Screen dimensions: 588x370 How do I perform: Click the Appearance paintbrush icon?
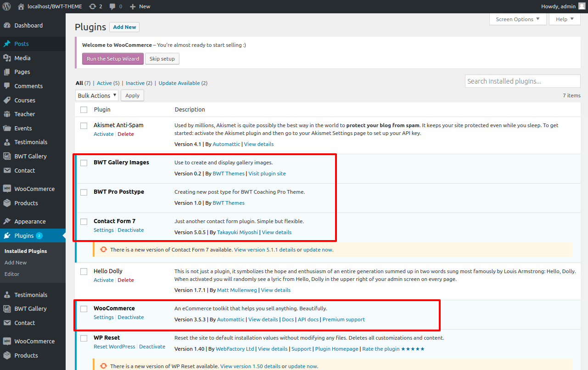pos(7,221)
